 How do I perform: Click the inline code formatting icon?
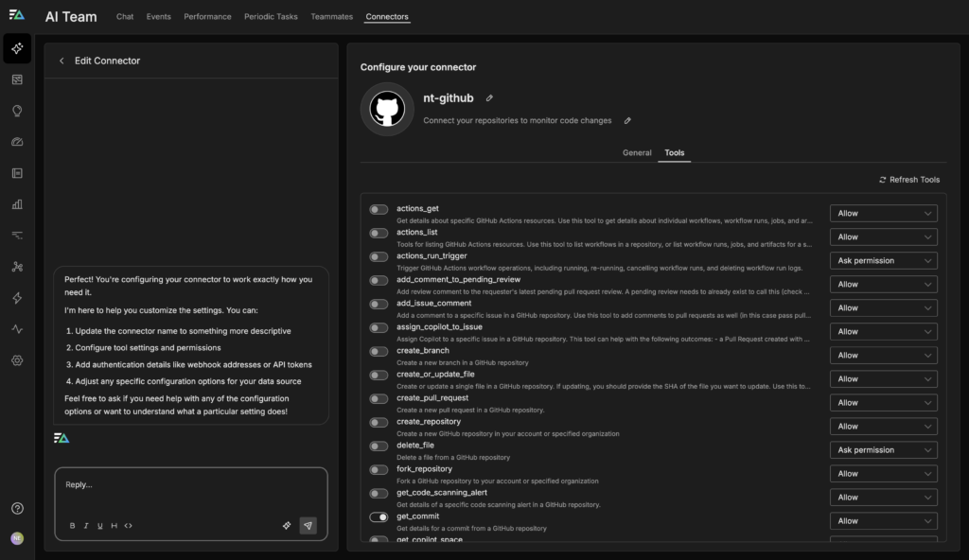point(129,526)
